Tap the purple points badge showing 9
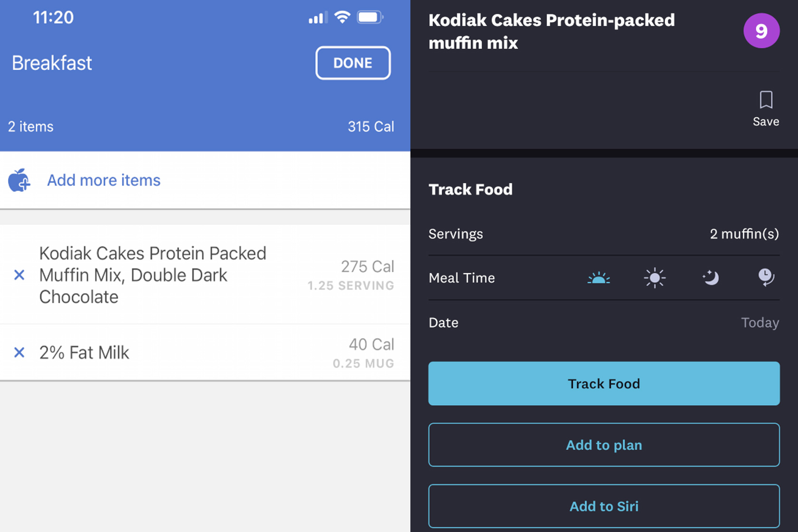The height and width of the screenshot is (532, 798). tap(761, 31)
